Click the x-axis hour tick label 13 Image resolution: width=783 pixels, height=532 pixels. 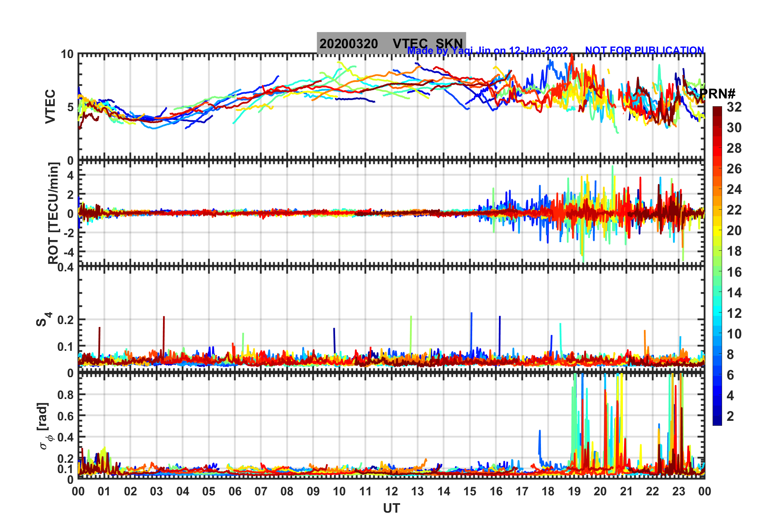point(417,491)
